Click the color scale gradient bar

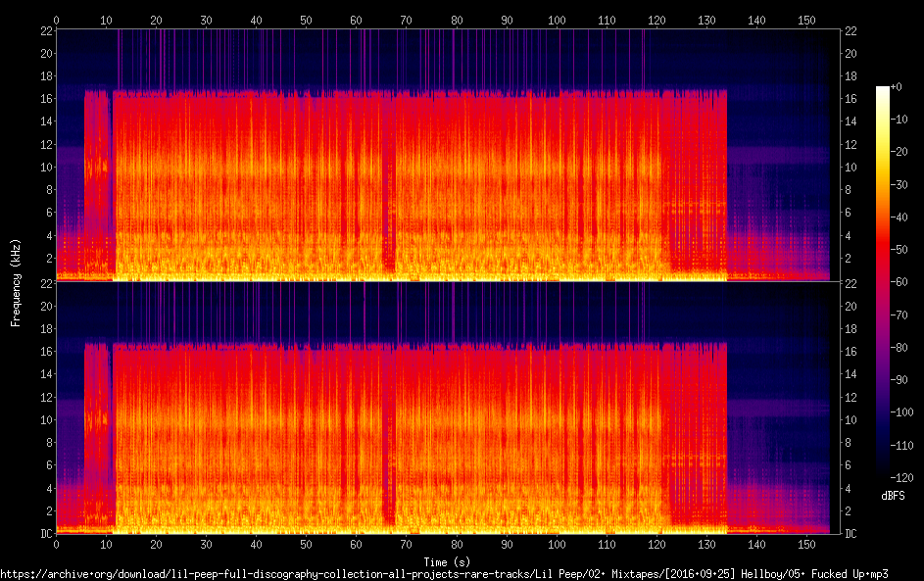tap(882, 281)
